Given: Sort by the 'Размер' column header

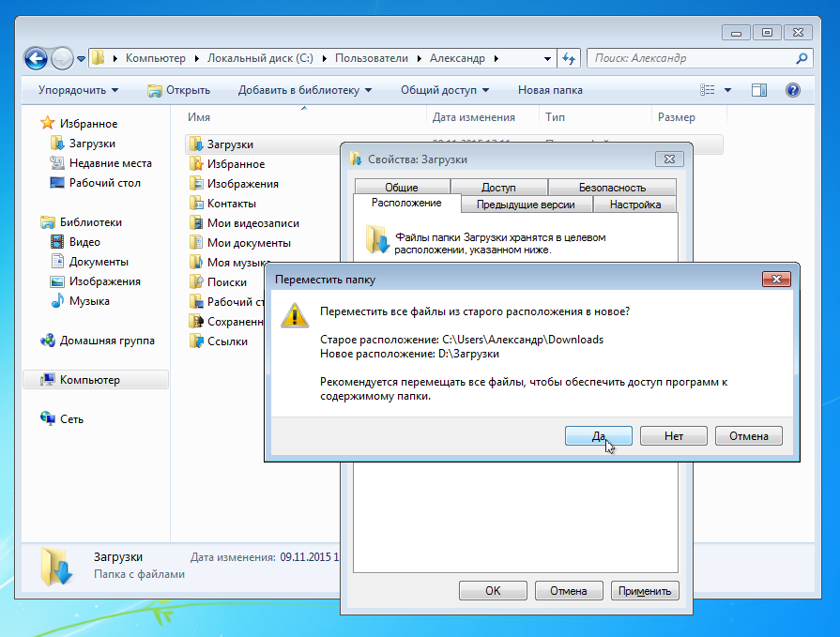Looking at the screenshot, I should [676, 117].
